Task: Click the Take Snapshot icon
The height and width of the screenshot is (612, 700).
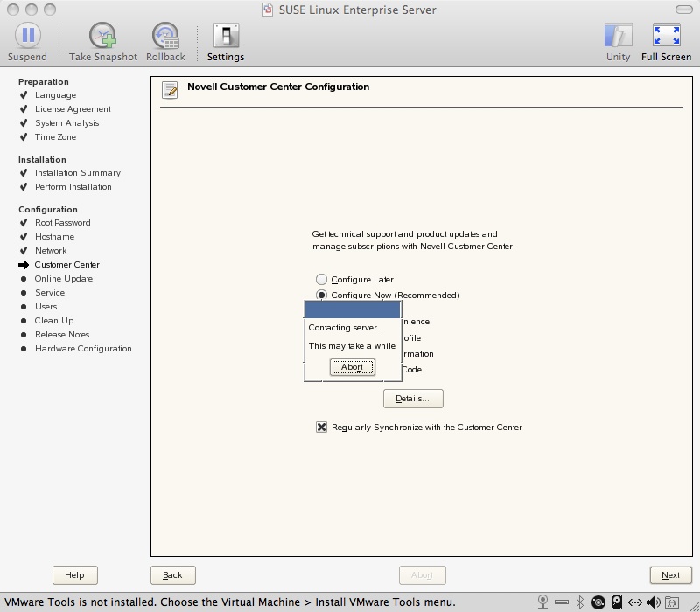Action: click(102, 35)
